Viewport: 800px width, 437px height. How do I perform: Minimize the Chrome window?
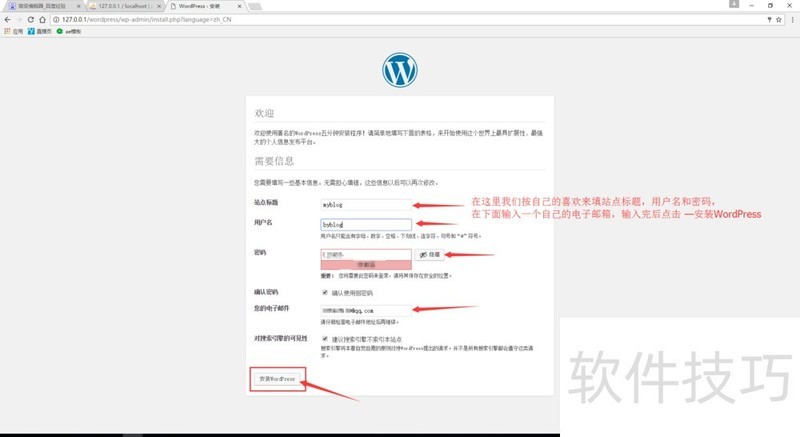pos(752,5)
